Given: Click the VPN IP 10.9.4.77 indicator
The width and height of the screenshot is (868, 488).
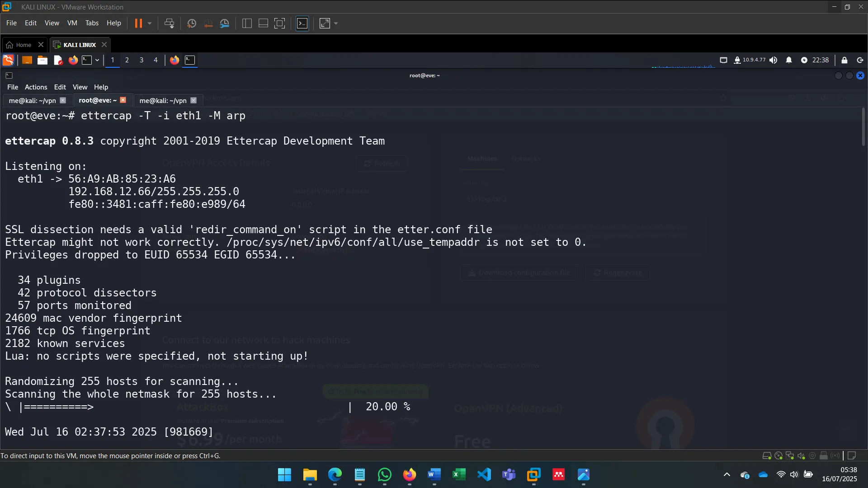Looking at the screenshot, I should 750,60.
